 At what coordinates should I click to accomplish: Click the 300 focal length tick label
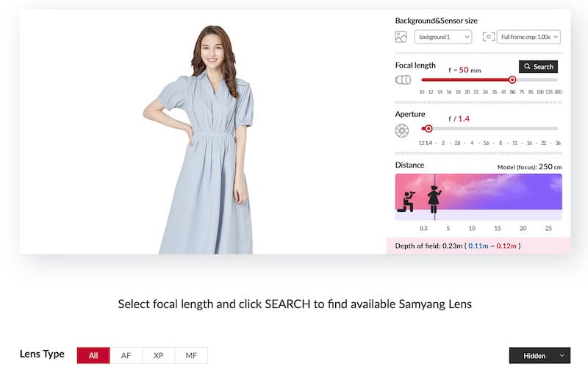pyautogui.click(x=558, y=92)
